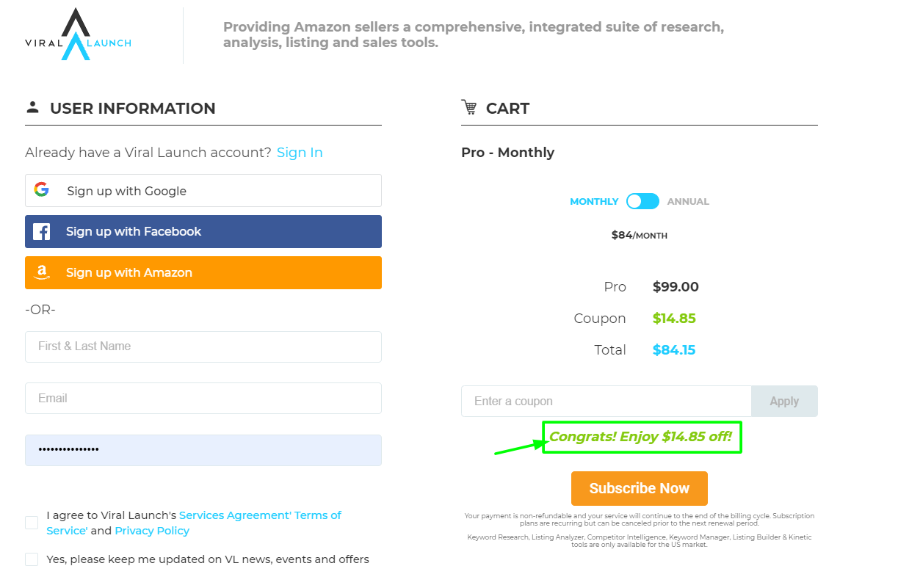Screen dimensions: 898x588
Task: Click the Amazon 'a' icon to sign up
Action: (42, 272)
